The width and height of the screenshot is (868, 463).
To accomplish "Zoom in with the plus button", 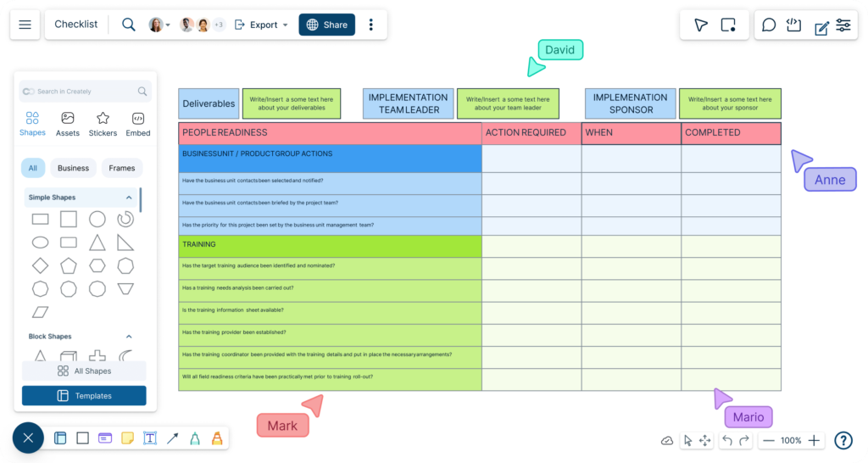I will 814,441.
